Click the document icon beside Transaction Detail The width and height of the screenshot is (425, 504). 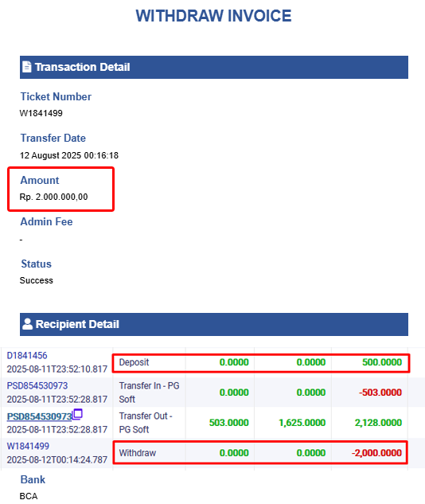click(x=27, y=67)
